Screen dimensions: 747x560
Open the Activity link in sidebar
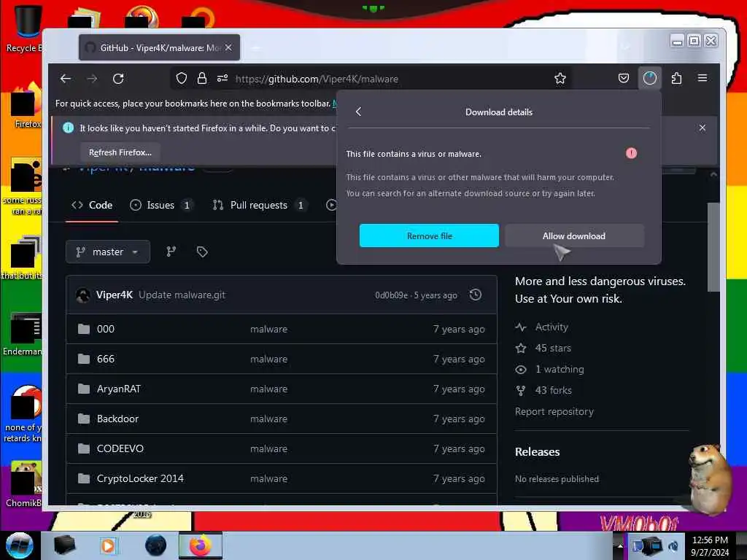[x=551, y=327]
